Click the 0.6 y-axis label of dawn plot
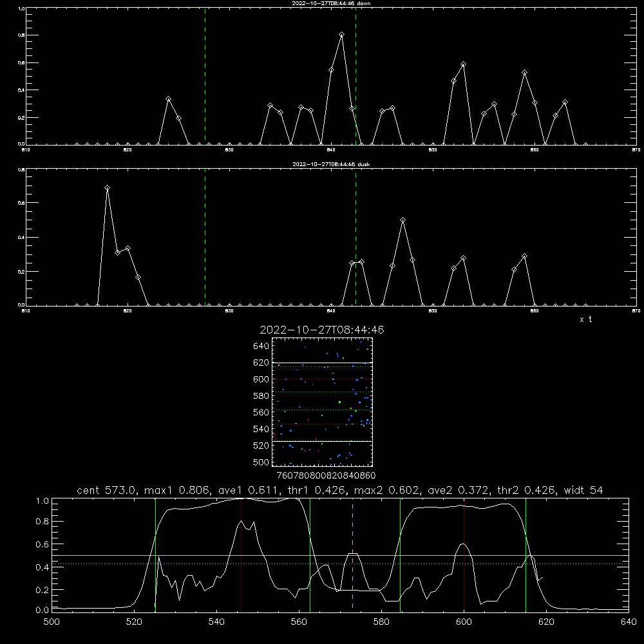The width and height of the screenshot is (644, 644). (21, 63)
